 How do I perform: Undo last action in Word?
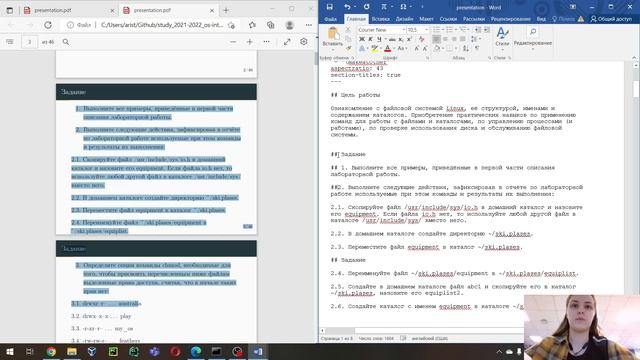point(347,7)
